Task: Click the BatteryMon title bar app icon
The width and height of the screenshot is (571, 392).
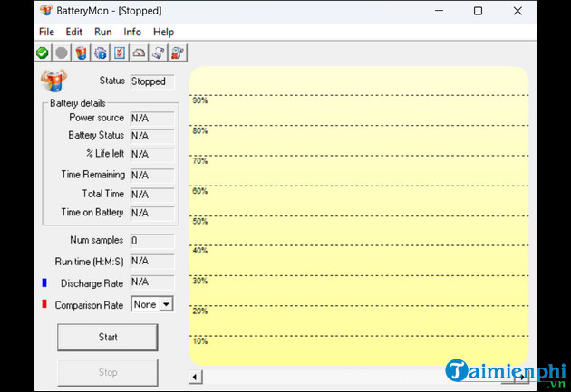Action: [46, 10]
